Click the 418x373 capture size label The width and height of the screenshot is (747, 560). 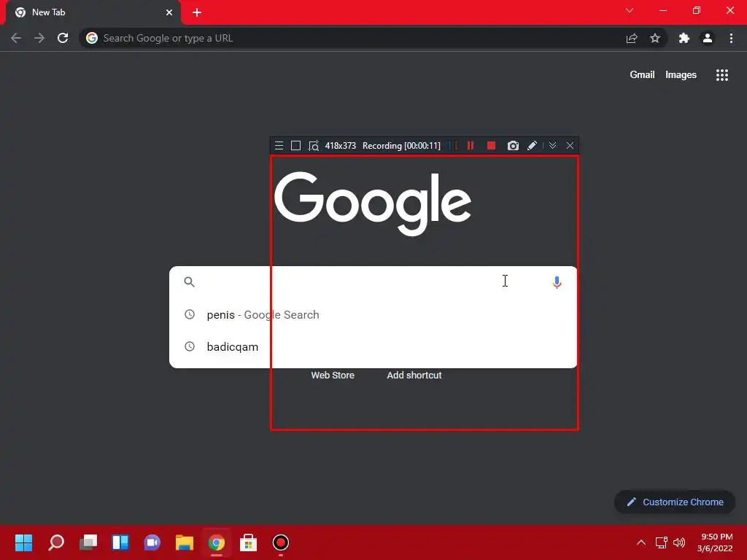click(x=340, y=146)
